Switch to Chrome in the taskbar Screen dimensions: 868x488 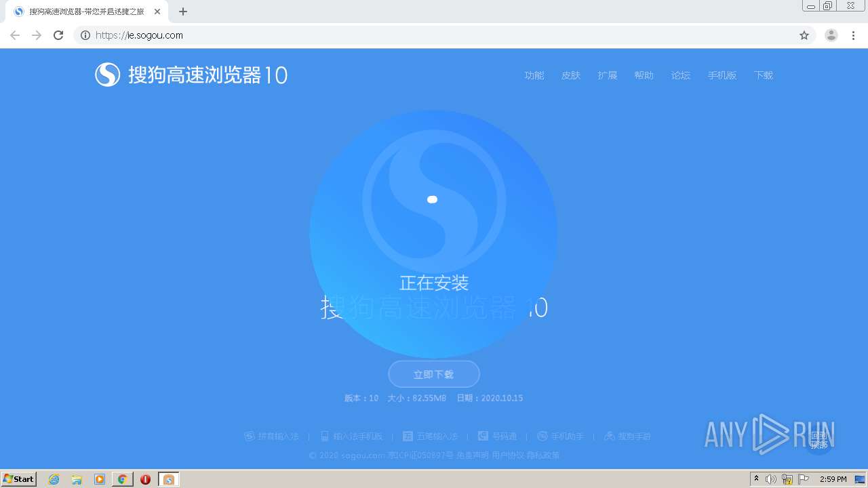(123, 479)
